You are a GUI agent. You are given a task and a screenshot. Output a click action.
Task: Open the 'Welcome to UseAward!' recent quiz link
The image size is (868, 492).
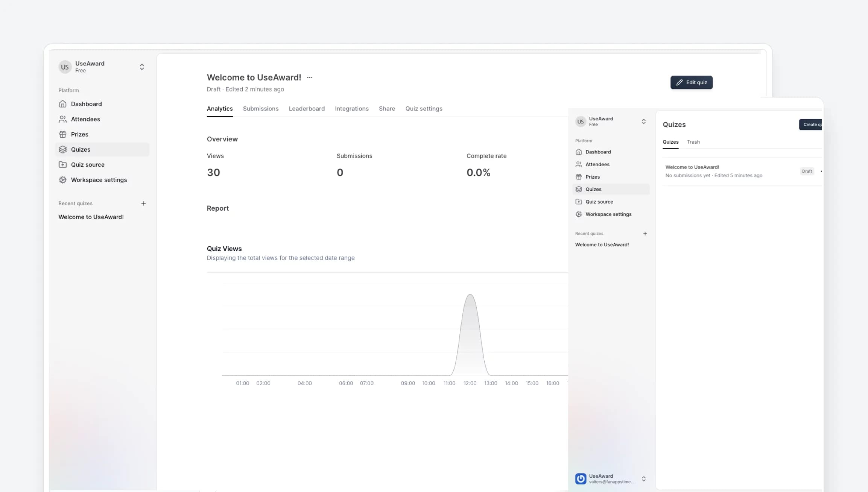pos(91,217)
